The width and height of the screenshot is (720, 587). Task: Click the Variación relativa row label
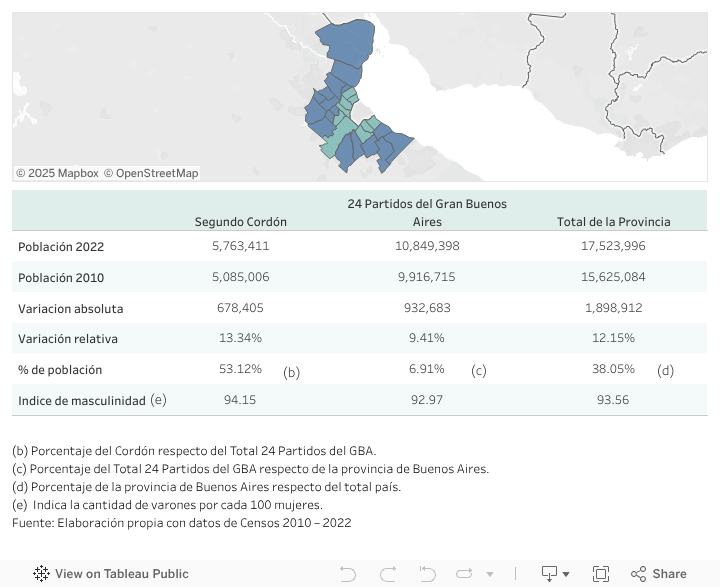tap(68, 339)
